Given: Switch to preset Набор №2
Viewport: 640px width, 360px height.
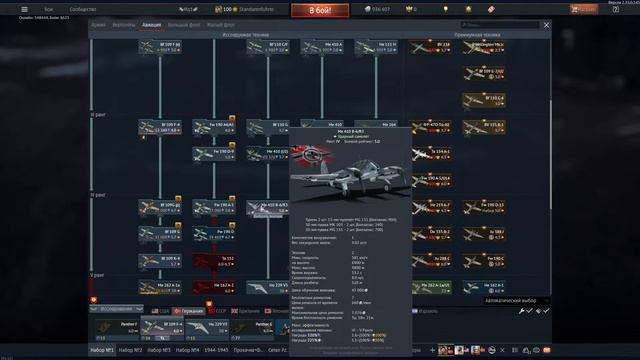Looking at the screenshot, I should 131,350.
